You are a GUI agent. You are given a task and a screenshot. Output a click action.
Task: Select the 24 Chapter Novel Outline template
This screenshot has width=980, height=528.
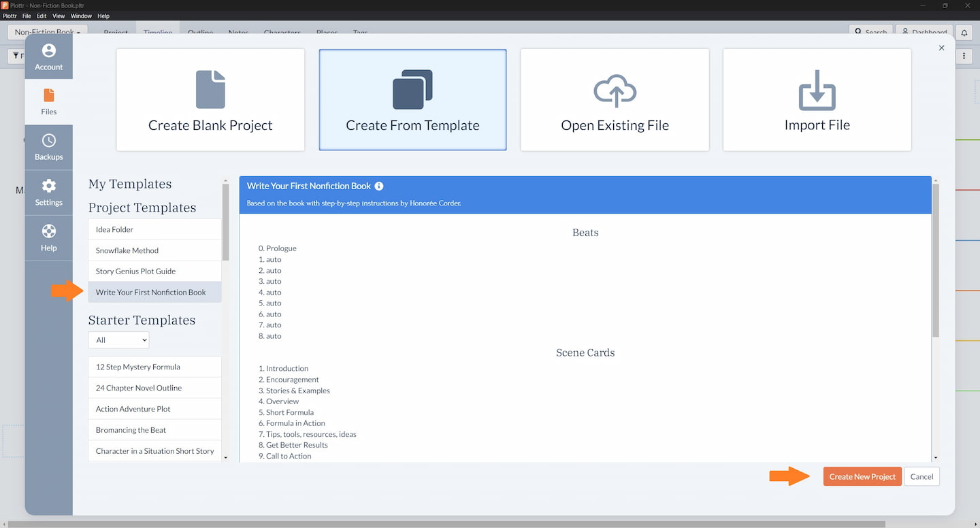[154, 388]
